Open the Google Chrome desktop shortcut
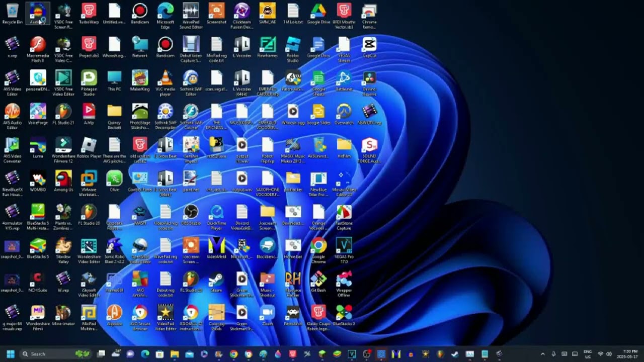644x362 pixels. coord(318,250)
